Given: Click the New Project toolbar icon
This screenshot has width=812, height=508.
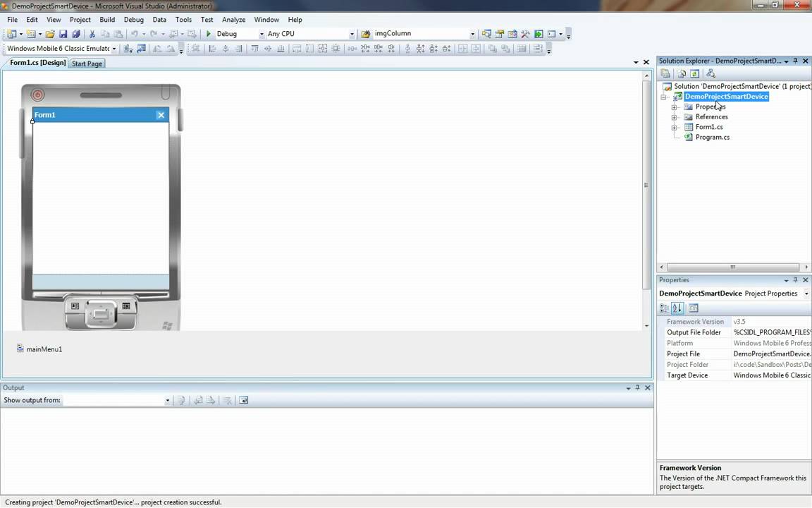Looking at the screenshot, I should tap(11, 34).
